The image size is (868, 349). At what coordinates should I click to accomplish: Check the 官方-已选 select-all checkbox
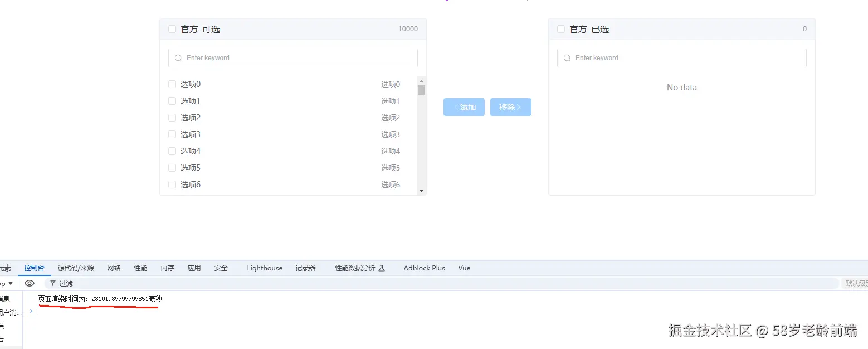(561, 29)
